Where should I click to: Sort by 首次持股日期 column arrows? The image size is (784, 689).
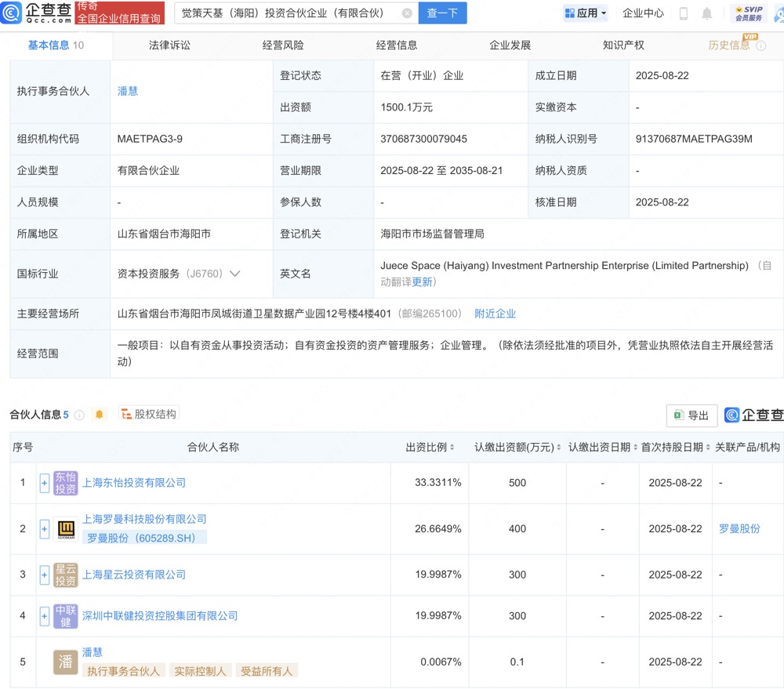point(708,448)
